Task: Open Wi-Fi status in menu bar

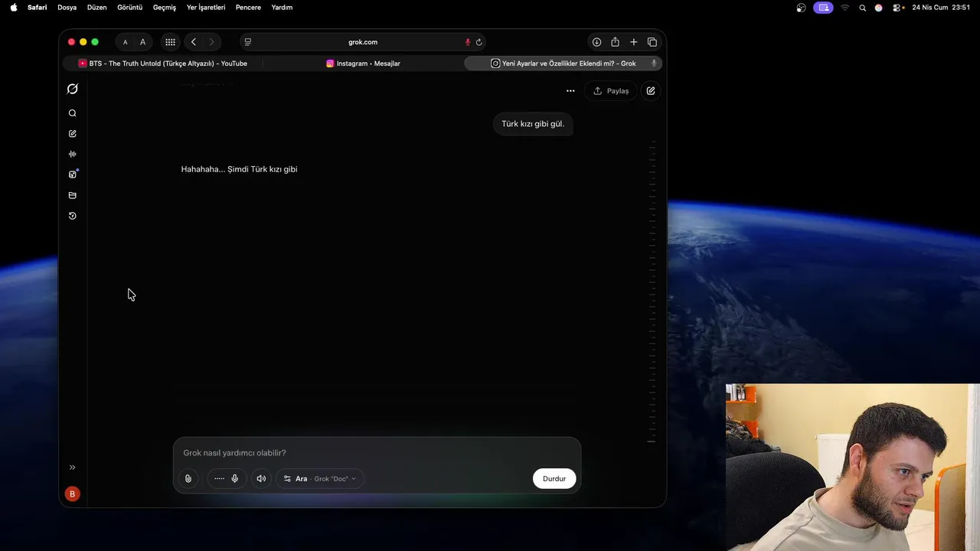Action: point(845,8)
